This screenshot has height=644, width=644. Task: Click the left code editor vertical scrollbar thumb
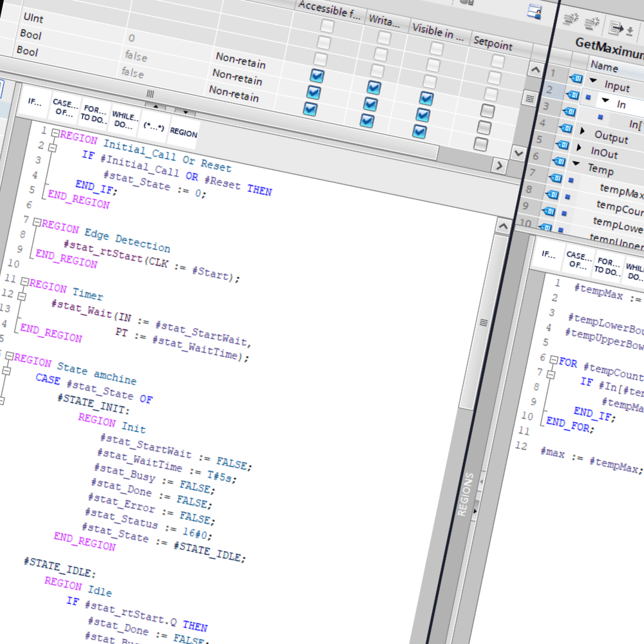coord(484,323)
